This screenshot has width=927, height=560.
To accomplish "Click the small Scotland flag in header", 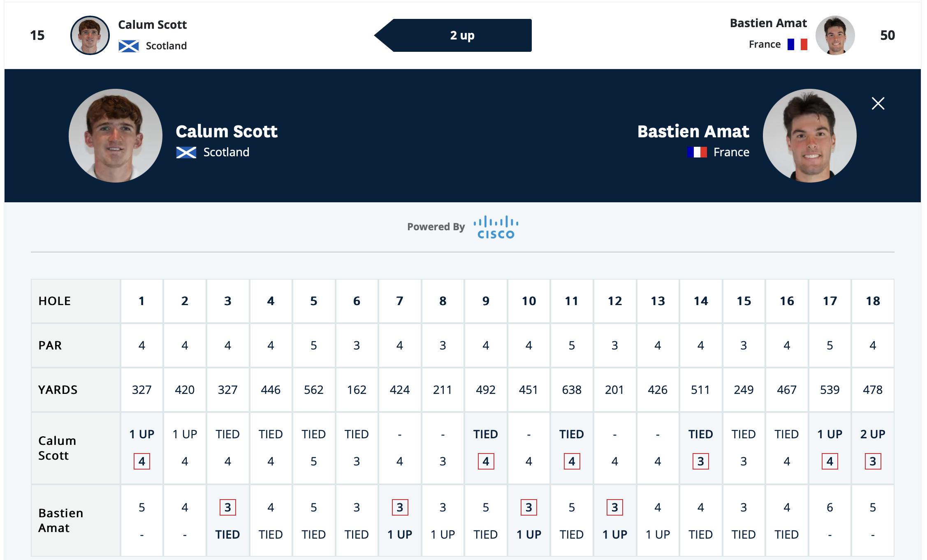I will coord(129,46).
